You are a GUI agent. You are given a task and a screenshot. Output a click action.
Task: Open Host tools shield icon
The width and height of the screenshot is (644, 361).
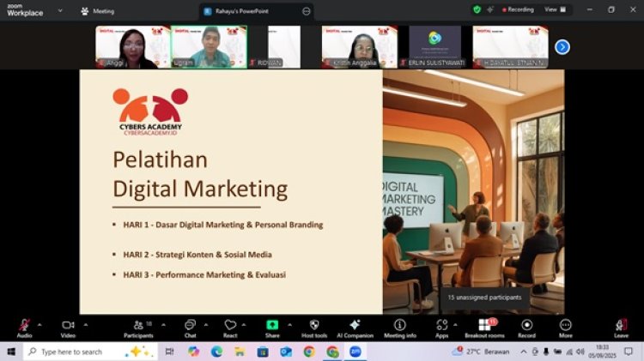pos(314,327)
